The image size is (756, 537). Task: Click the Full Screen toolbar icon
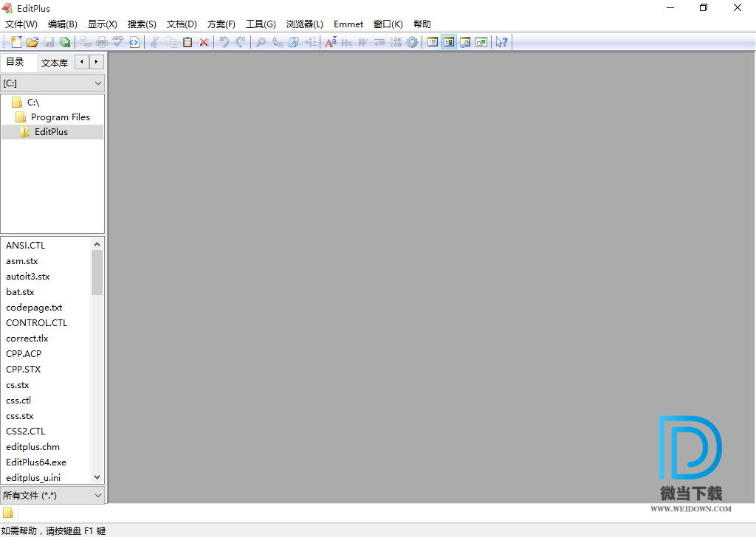pos(481,42)
